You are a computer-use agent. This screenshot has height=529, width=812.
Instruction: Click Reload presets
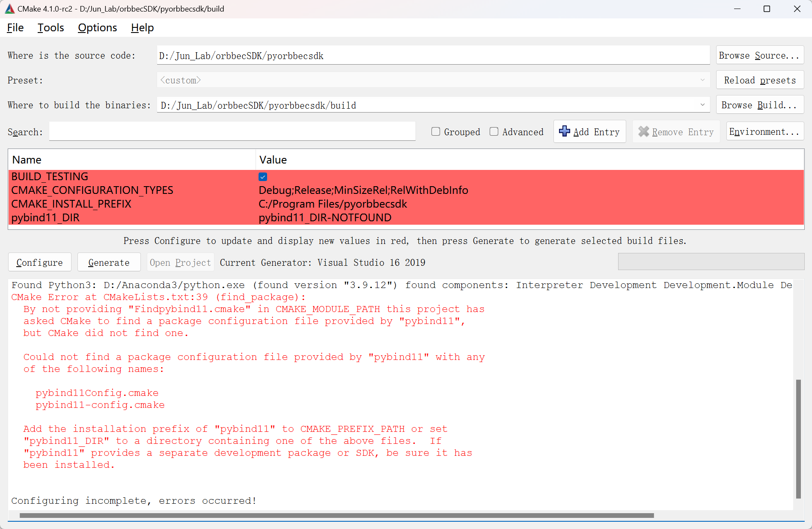pyautogui.click(x=759, y=80)
